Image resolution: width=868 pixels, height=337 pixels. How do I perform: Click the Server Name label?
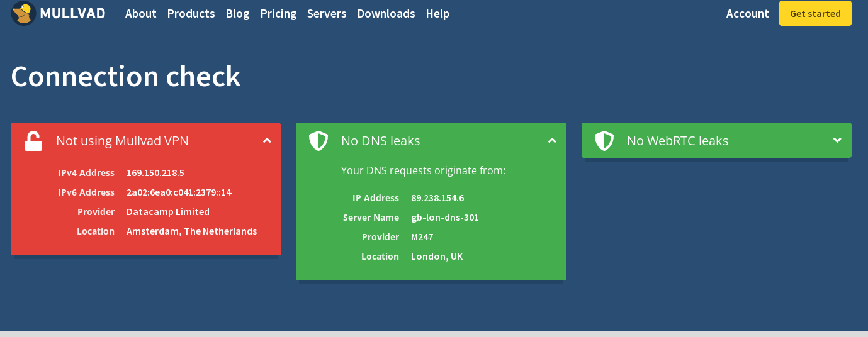pos(371,218)
